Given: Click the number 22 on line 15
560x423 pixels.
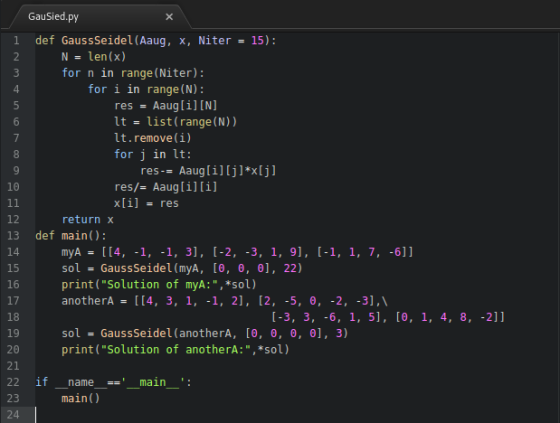Looking at the screenshot, I should [290, 268].
